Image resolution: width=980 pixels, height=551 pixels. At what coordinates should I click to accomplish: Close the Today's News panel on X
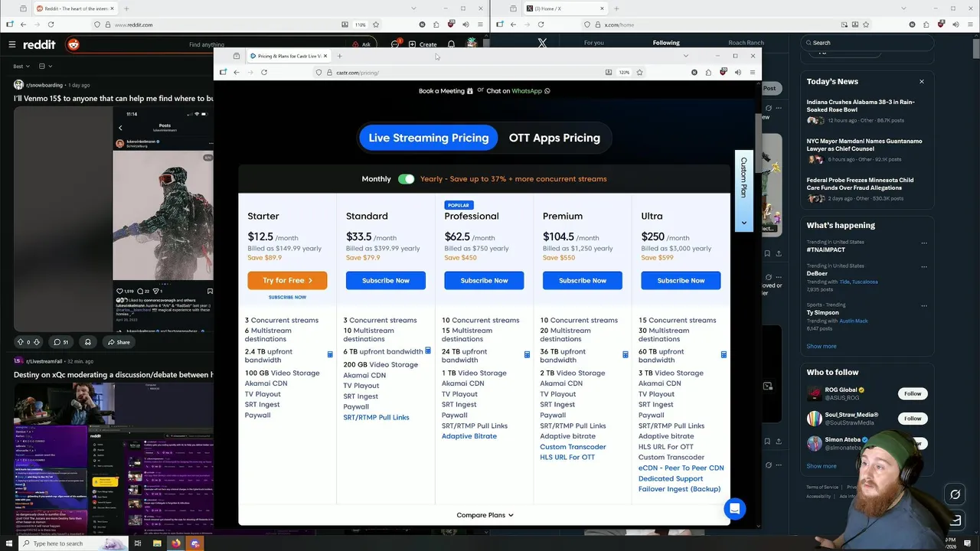click(x=922, y=81)
